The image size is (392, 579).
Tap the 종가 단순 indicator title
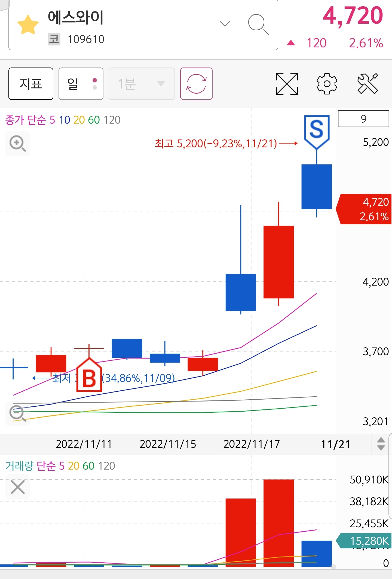[26, 120]
